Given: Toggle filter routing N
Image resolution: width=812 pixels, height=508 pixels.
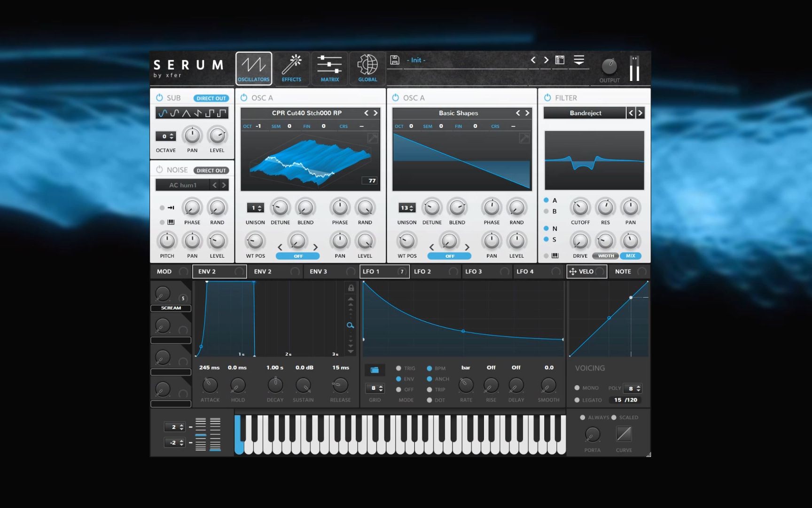Looking at the screenshot, I should coord(546,228).
